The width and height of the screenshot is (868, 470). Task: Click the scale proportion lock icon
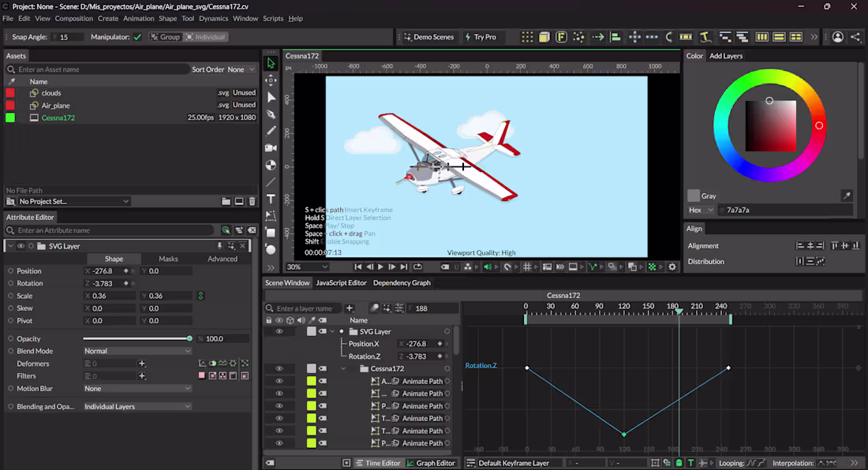(200, 296)
